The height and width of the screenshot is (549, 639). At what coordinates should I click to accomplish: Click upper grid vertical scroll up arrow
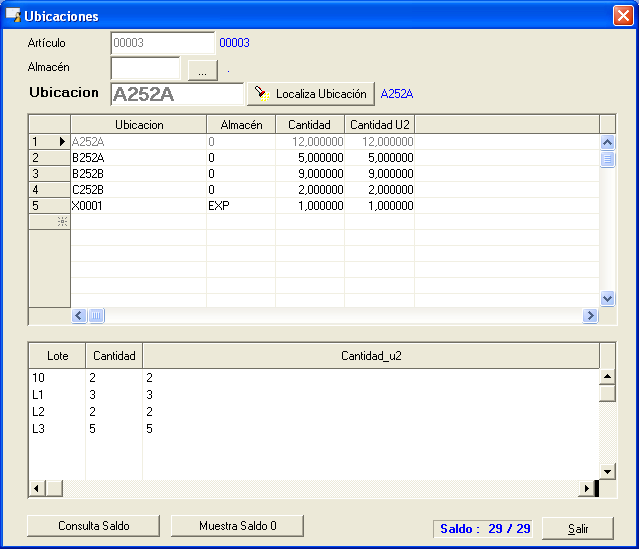pyautogui.click(x=607, y=142)
